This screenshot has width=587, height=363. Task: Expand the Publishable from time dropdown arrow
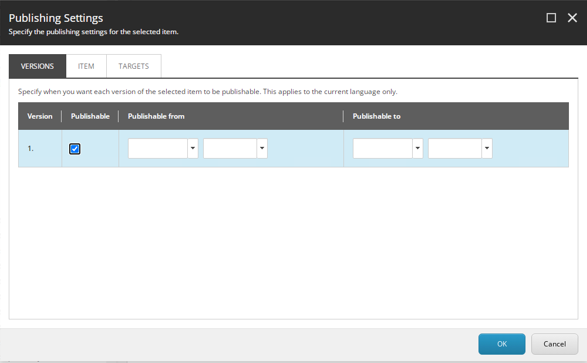pos(262,148)
